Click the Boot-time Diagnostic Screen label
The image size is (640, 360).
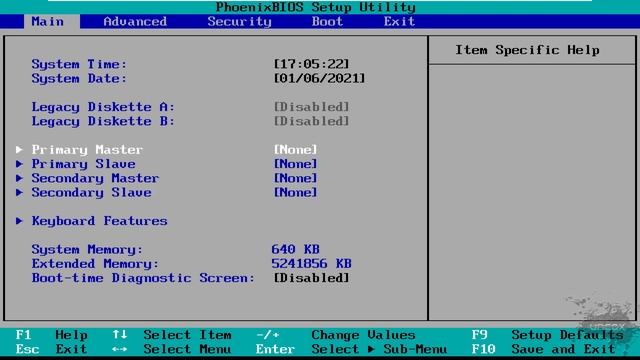(x=143, y=278)
